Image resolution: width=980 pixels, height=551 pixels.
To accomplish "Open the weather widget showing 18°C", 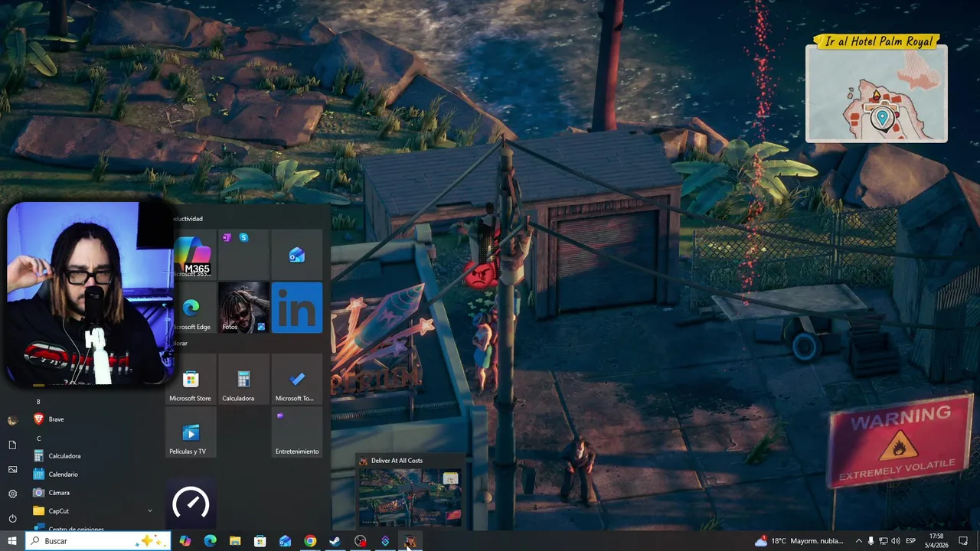I will 799,541.
